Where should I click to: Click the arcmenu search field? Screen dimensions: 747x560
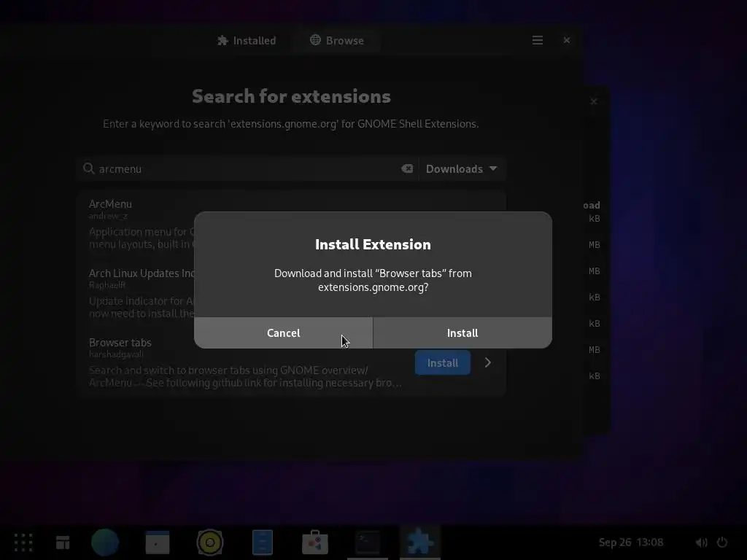click(x=248, y=169)
